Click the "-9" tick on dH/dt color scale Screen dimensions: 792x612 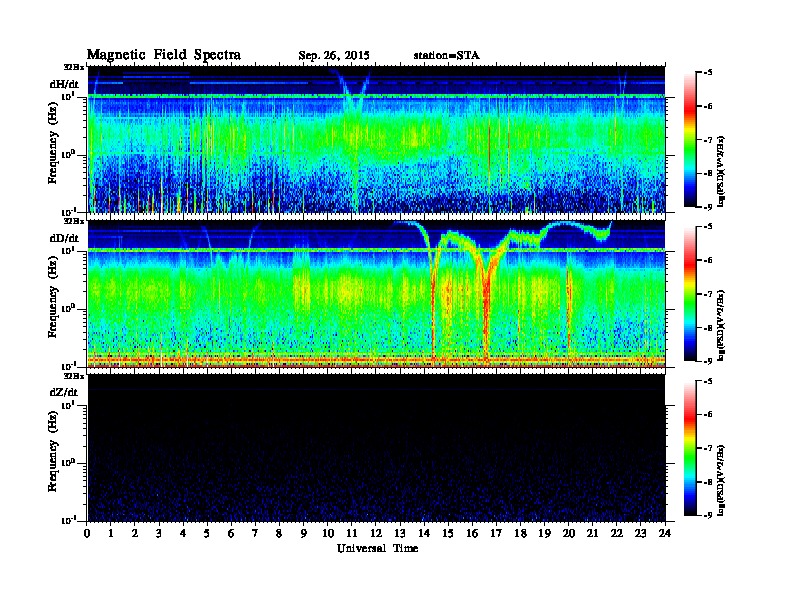(x=708, y=207)
